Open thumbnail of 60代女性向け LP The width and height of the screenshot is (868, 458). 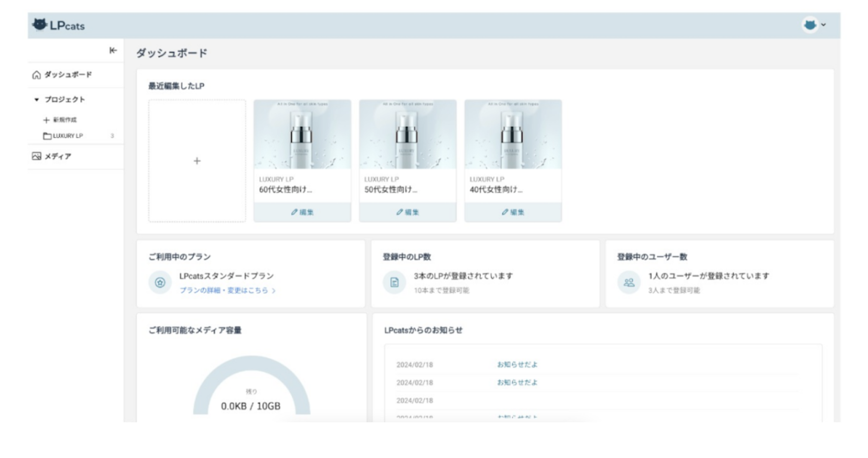[303, 134]
